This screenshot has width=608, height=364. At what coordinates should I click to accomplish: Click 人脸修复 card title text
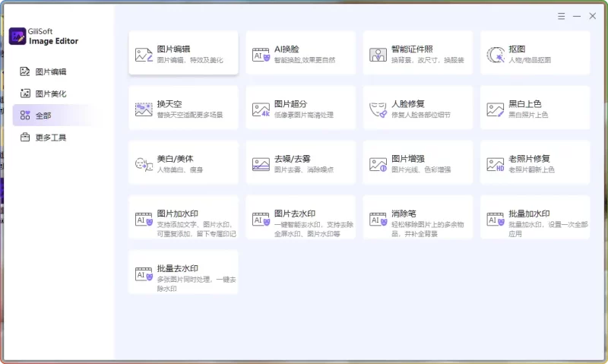click(x=408, y=104)
